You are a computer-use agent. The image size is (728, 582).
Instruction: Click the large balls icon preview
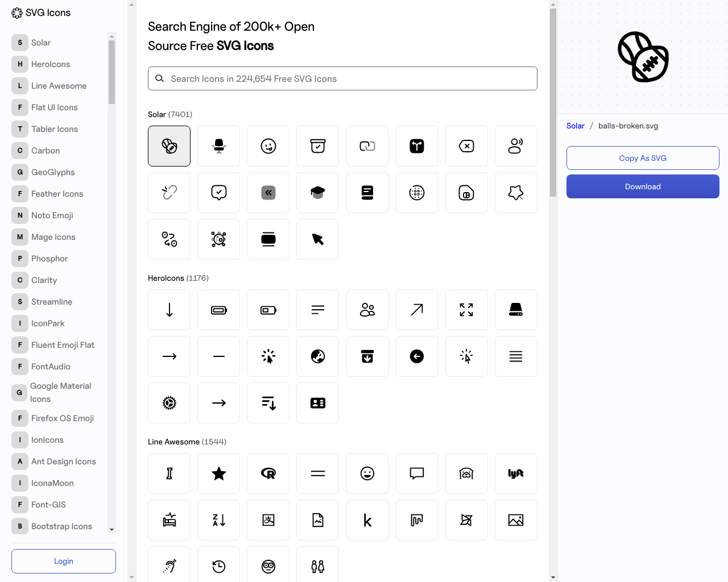[643, 57]
